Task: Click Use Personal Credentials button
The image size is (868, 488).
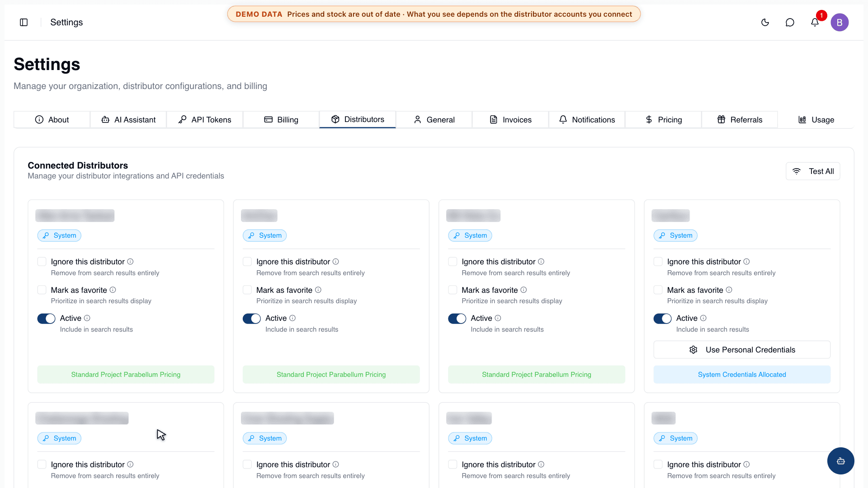Action: (x=742, y=350)
